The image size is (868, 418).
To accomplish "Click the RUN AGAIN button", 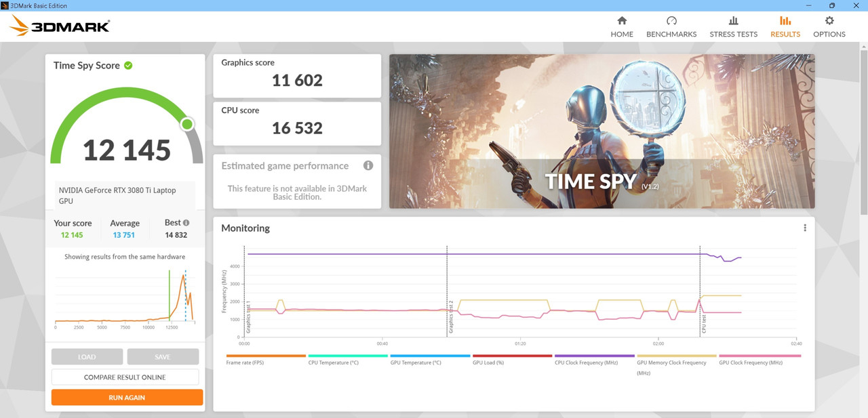I will tap(127, 398).
